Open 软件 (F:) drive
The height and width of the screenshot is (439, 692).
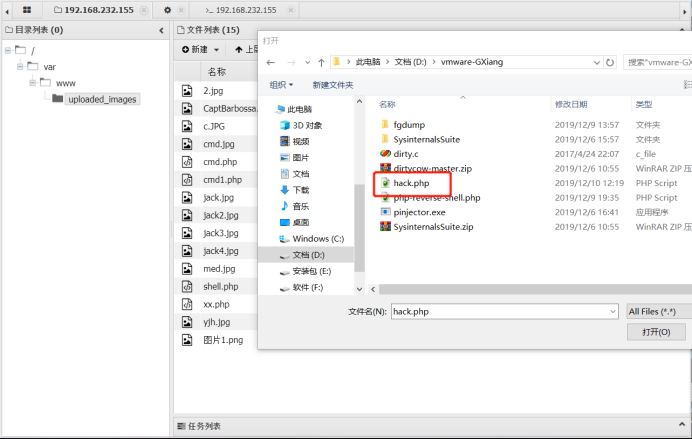(x=308, y=287)
